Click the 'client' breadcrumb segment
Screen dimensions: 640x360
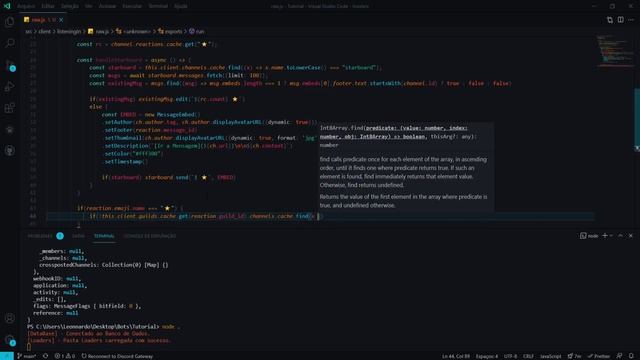point(44,31)
